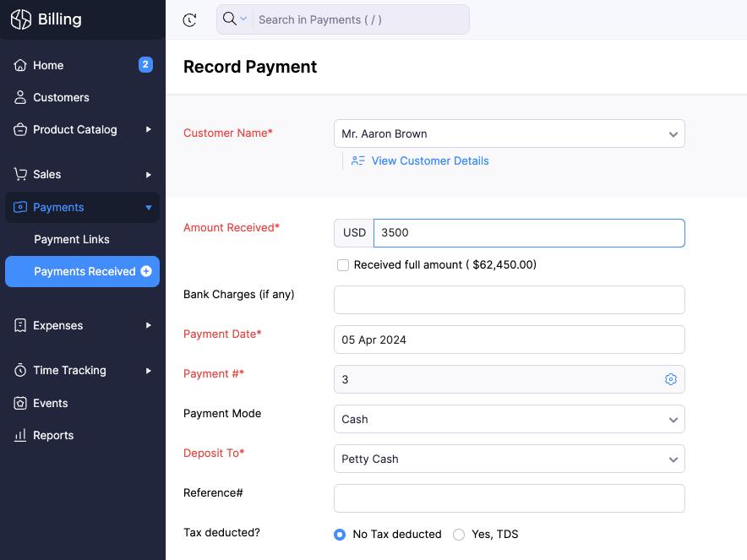Click inside the Reference# input field
Viewport: 747px width, 560px height.
click(x=509, y=498)
